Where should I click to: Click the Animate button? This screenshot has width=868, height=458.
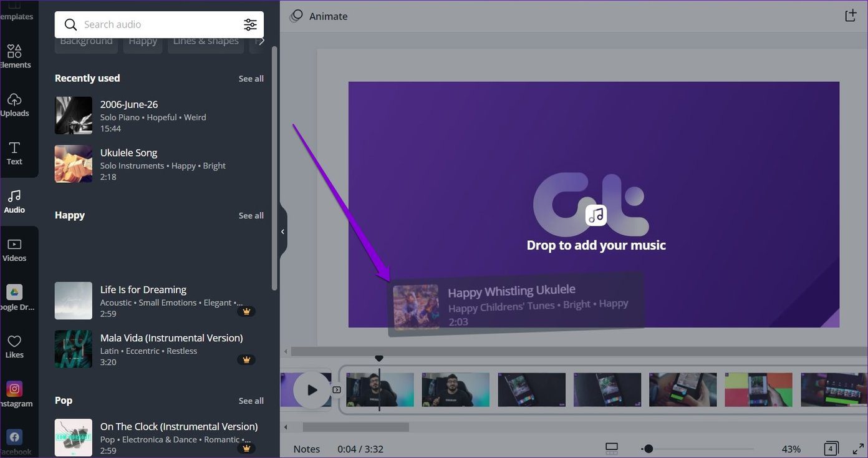(x=319, y=16)
